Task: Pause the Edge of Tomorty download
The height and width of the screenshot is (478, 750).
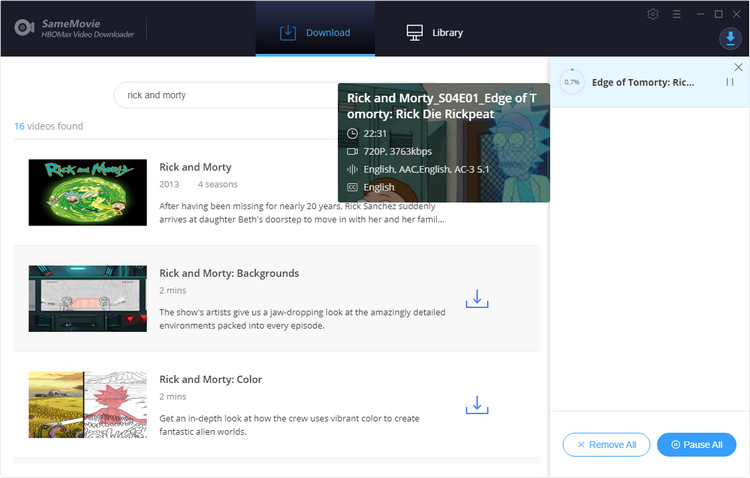Action: [730, 82]
